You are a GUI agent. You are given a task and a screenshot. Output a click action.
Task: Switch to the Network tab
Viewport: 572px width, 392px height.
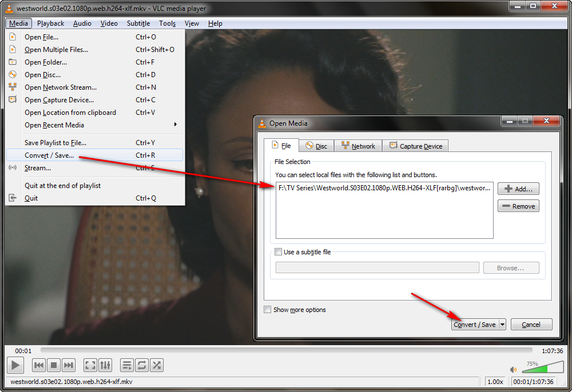(358, 146)
